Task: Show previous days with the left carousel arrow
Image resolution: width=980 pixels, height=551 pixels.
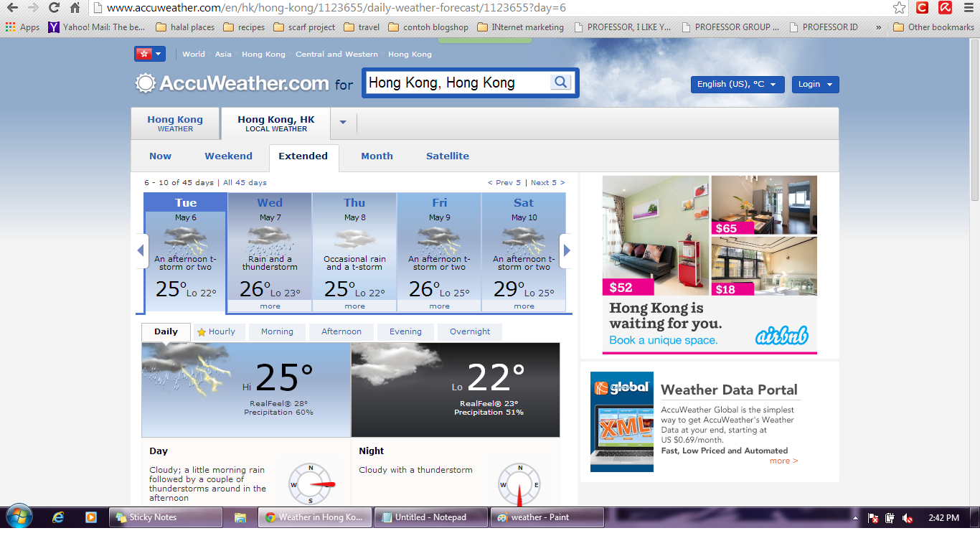Action: (x=141, y=251)
